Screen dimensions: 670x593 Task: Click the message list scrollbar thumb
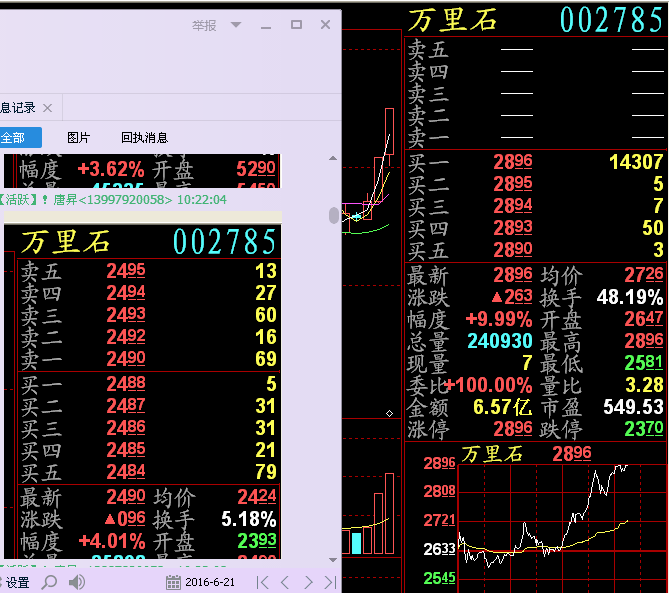[x=334, y=215]
